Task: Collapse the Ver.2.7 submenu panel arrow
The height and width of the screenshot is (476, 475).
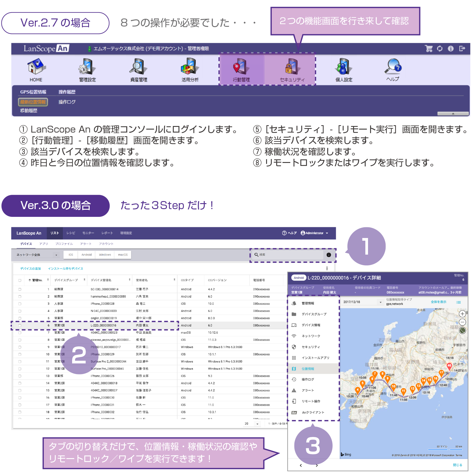Action: click(x=453, y=113)
